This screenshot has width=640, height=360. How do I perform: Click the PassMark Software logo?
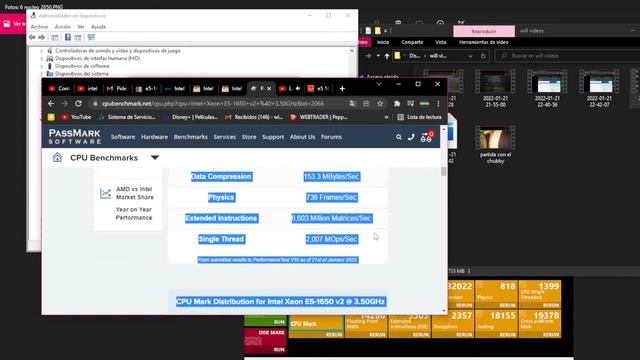75,137
